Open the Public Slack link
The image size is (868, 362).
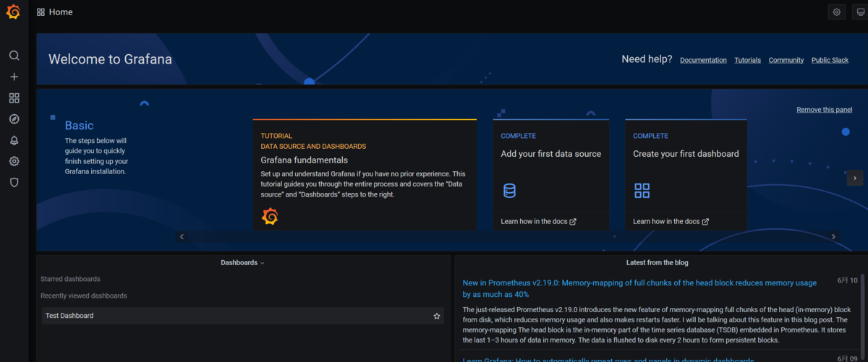click(x=830, y=60)
